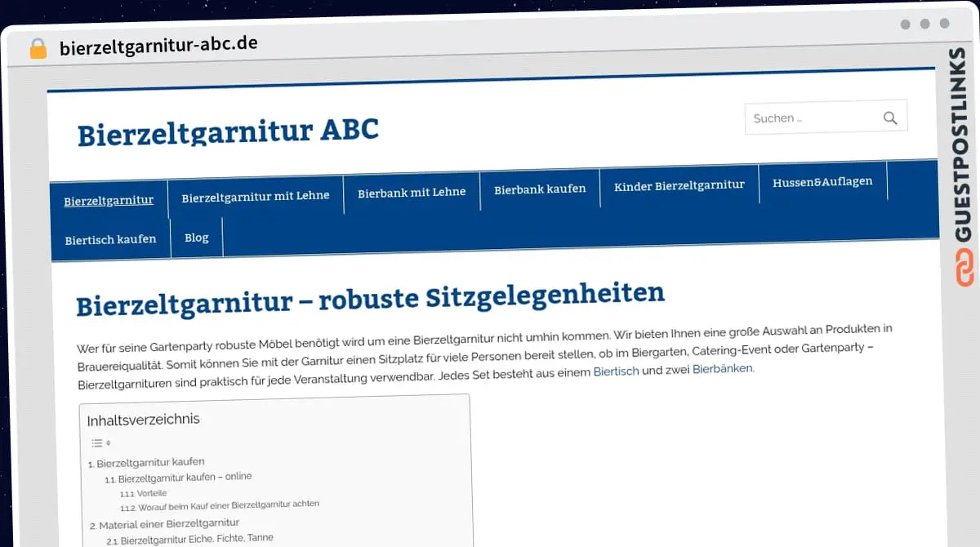
Task: Click the search magnifier icon
Action: 890,118
